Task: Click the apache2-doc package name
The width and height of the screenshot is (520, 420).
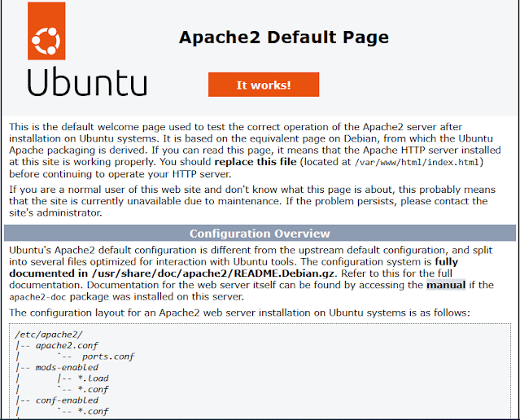Action: (37, 297)
